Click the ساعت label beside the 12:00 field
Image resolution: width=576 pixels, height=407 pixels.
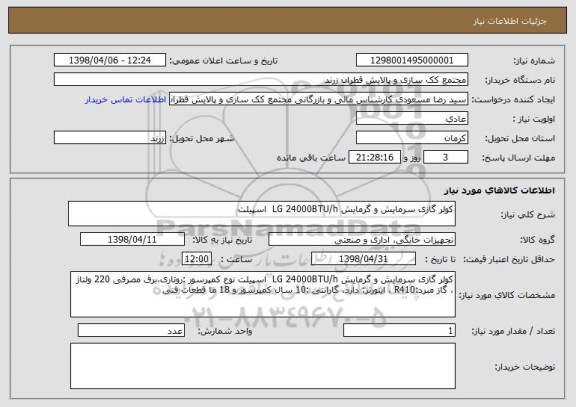[237, 259]
